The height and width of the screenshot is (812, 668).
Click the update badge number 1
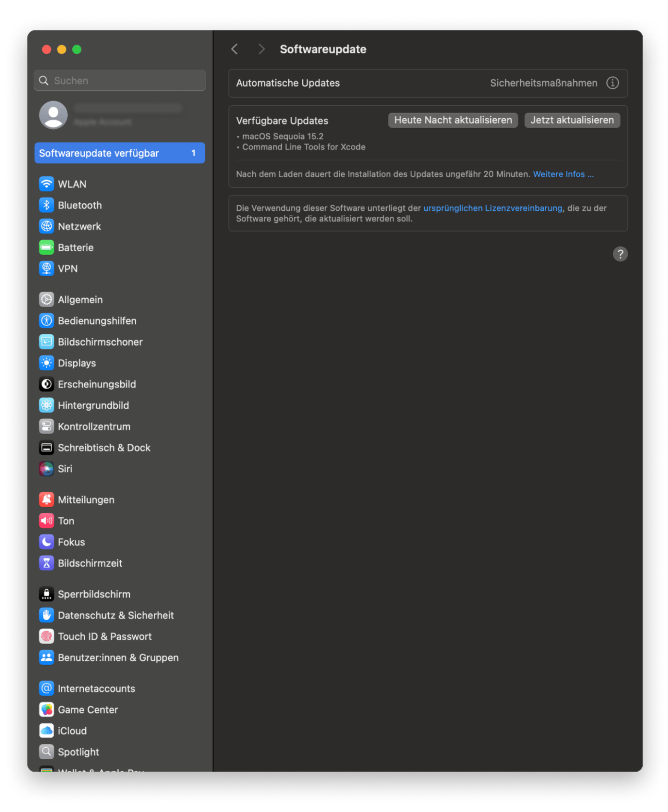(193, 152)
